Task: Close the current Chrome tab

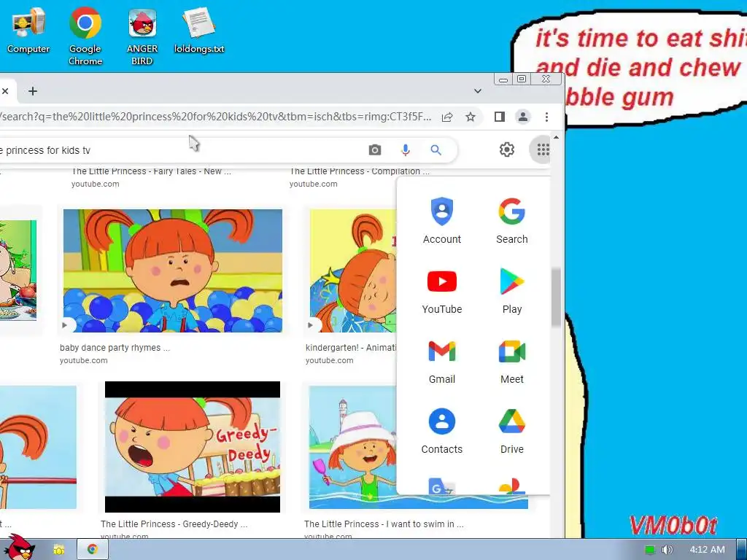Action: point(5,91)
